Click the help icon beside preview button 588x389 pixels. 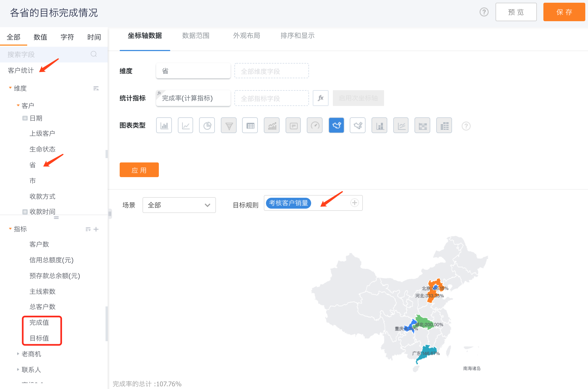point(484,12)
